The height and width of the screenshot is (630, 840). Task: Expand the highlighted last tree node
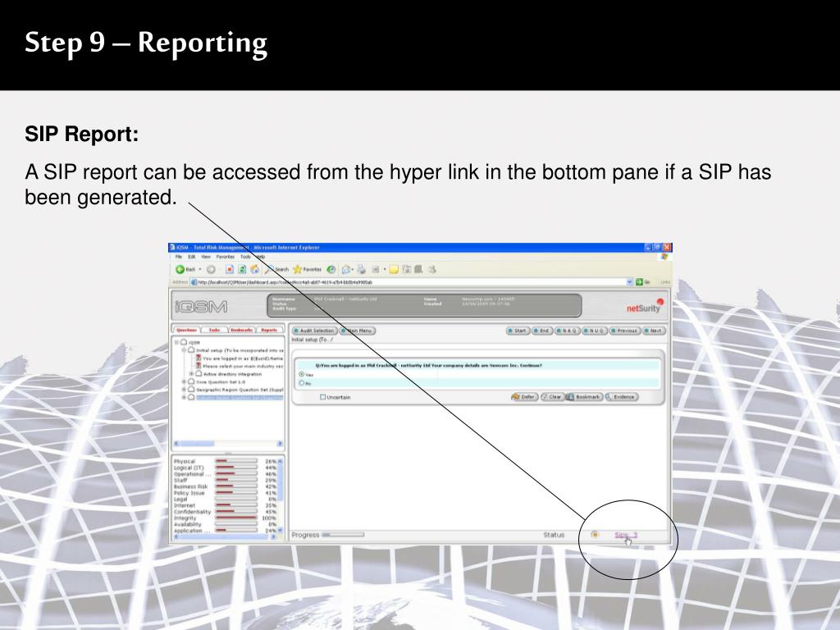pyautogui.click(x=184, y=398)
